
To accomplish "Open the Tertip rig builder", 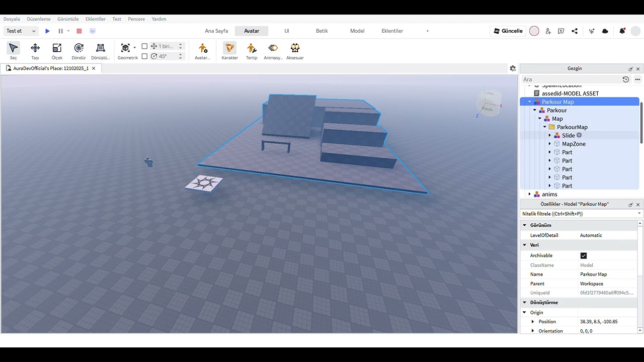I will point(252,51).
